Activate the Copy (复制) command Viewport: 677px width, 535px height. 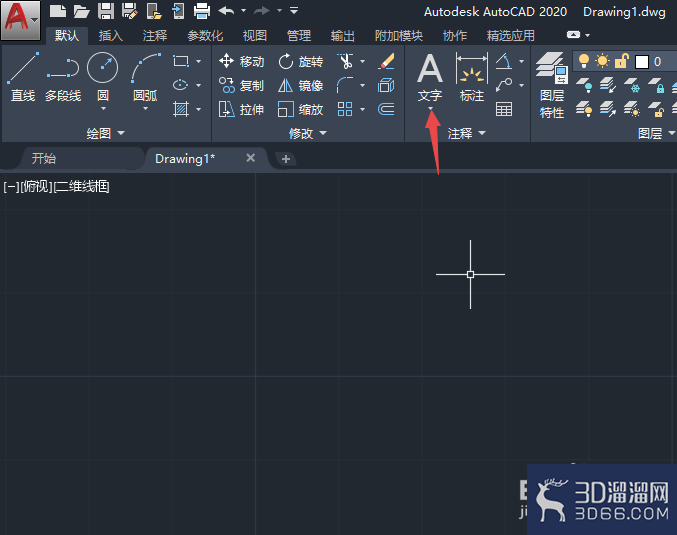click(241, 85)
